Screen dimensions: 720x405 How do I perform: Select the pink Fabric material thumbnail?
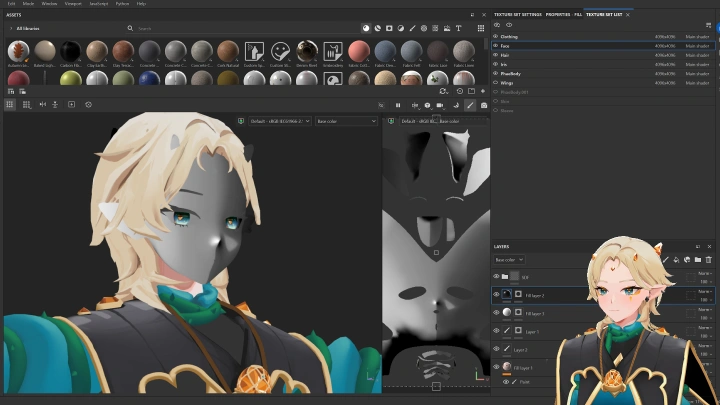point(359,51)
